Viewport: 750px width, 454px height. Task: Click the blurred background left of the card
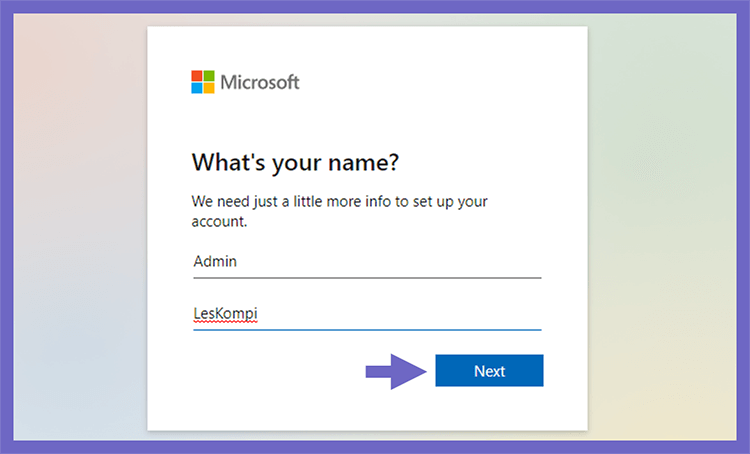point(80,227)
